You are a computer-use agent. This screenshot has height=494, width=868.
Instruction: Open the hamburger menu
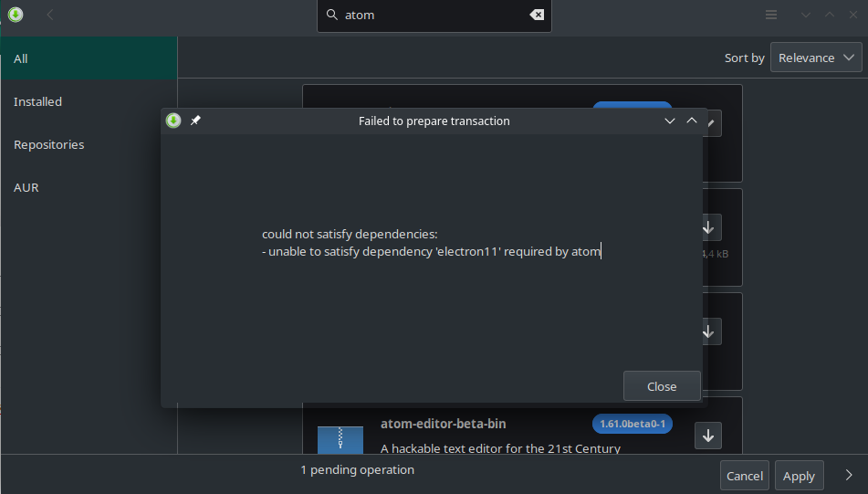pyautogui.click(x=771, y=15)
